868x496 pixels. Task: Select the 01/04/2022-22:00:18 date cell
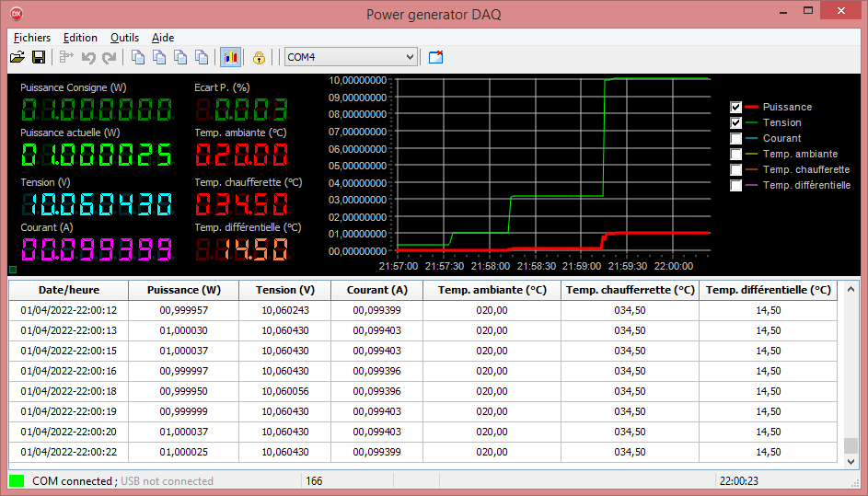point(69,391)
